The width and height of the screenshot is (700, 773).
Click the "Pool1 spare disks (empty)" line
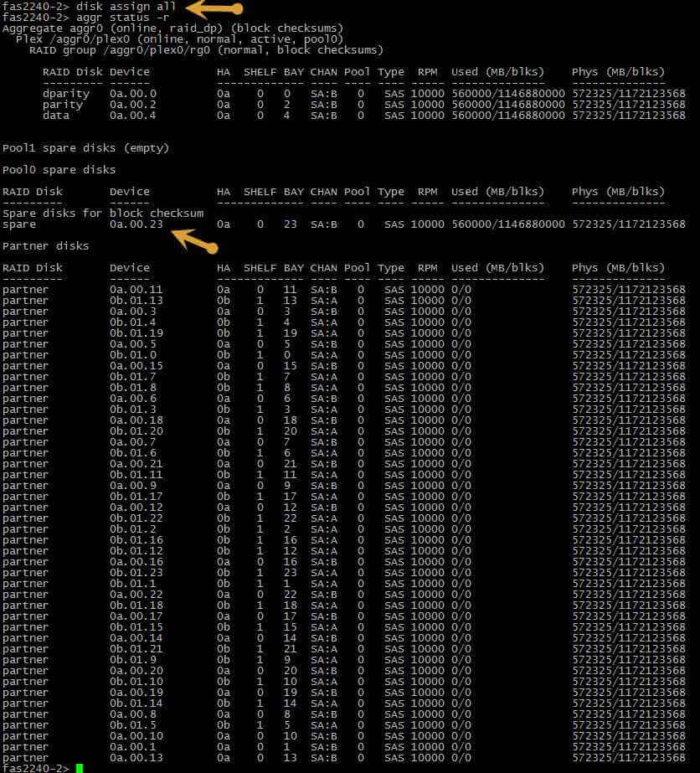pos(85,148)
